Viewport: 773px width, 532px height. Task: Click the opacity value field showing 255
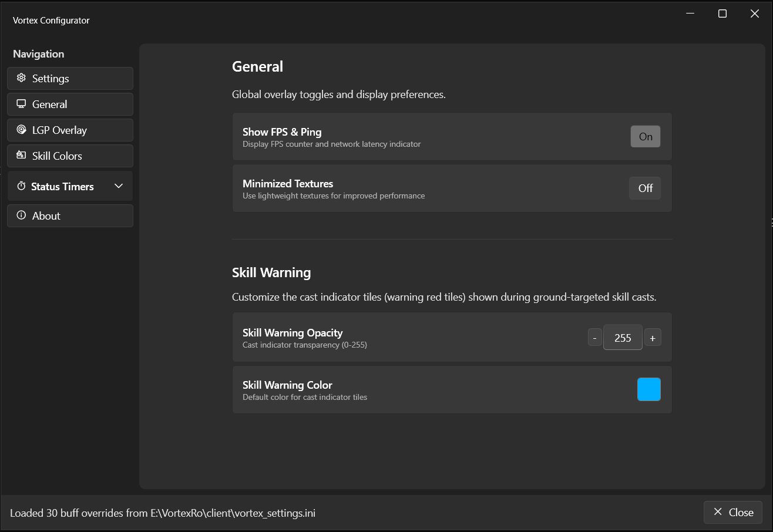pyautogui.click(x=623, y=338)
